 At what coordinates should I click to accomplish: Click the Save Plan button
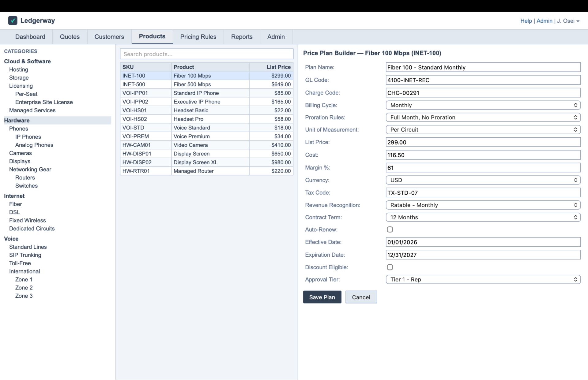[x=322, y=297]
